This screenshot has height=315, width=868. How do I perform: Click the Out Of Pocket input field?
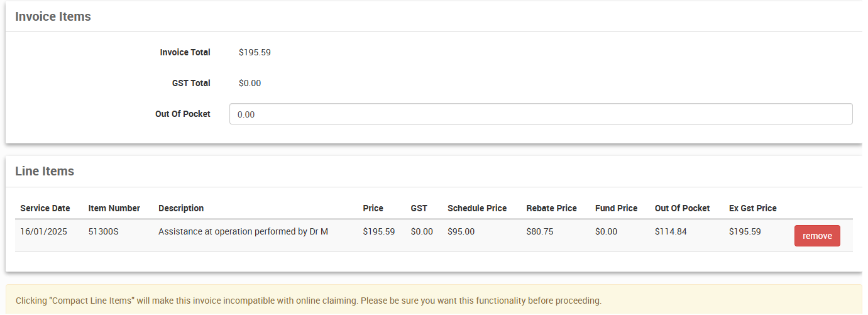click(541, 114)
